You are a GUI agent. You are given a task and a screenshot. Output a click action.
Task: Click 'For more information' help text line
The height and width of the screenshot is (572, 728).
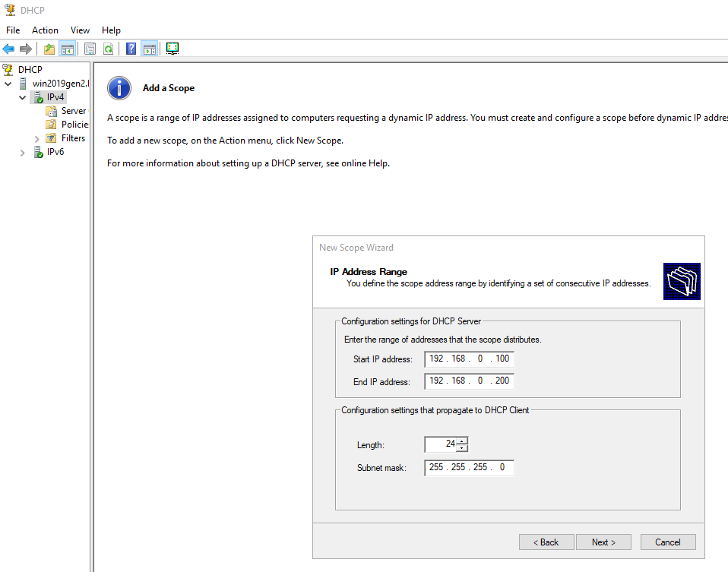248,163
